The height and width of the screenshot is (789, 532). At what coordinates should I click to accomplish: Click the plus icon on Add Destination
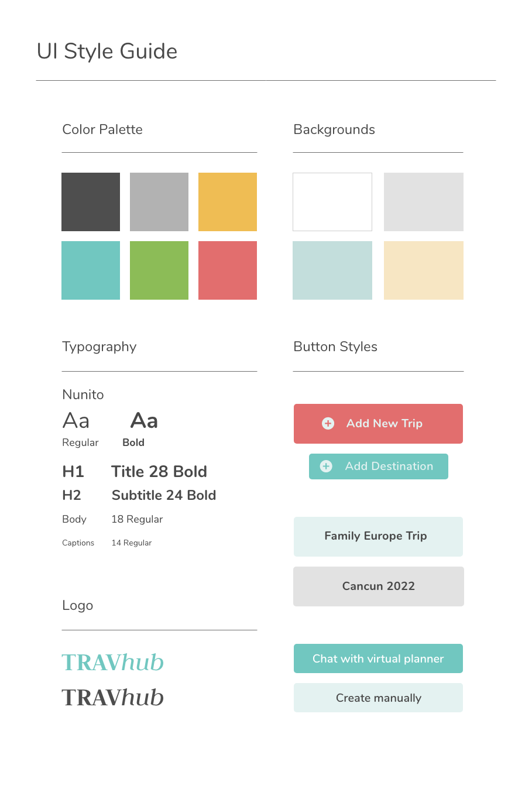tap(326, 466)
